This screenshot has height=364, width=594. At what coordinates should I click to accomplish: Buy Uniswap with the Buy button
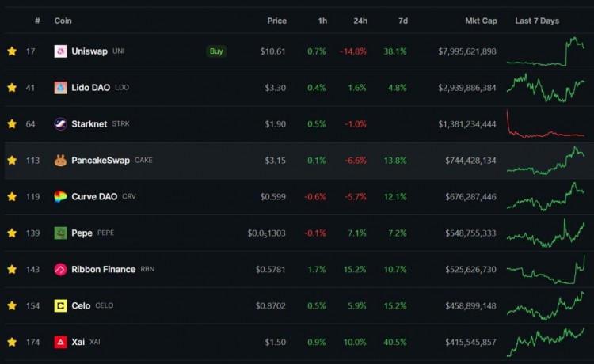[216, 51]
